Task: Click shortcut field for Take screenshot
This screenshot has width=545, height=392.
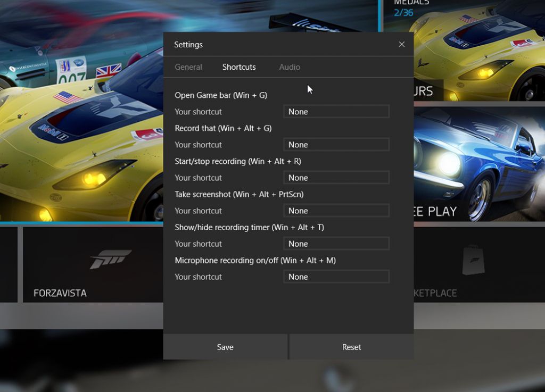Action: click(336, 211)
